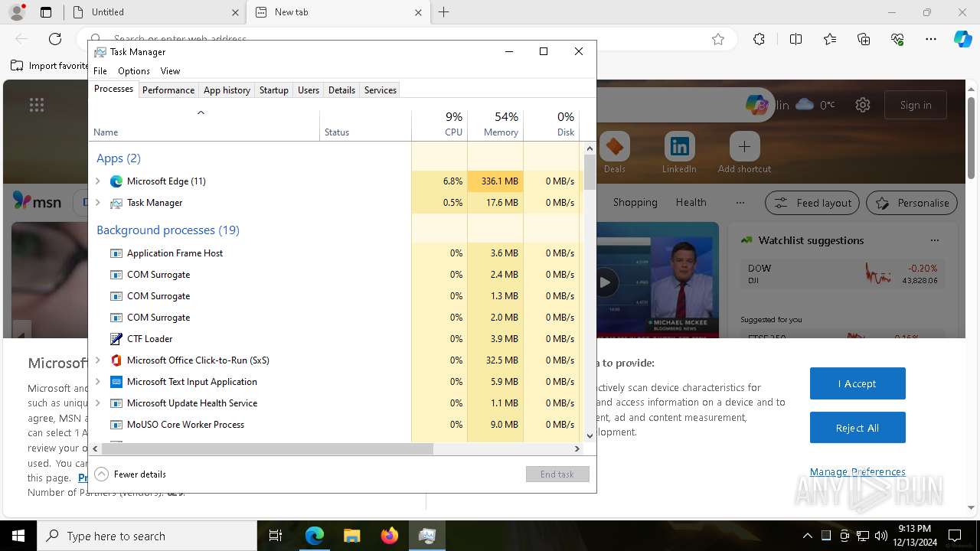This screenshot has width=980, height=551.
Task: Open the View menu in Task Manager
Action: pyautogui.click(x=170, y=71)
